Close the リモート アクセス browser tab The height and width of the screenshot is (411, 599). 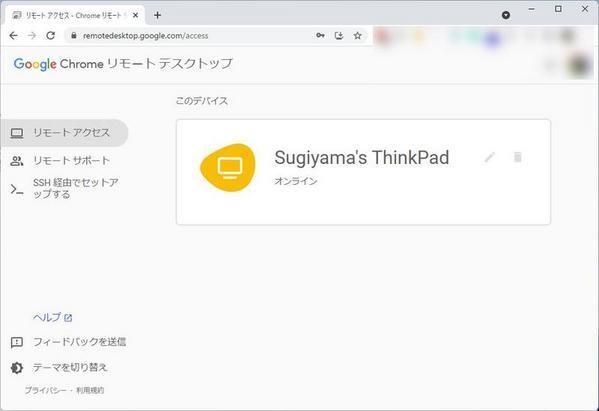tap(135, 15)
